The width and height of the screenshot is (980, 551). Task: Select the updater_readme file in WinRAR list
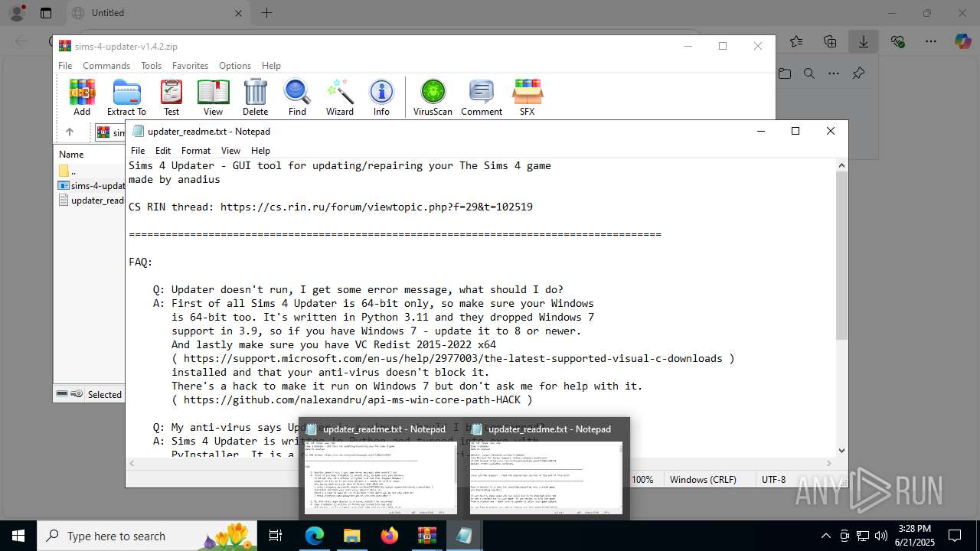pos(91,201)
